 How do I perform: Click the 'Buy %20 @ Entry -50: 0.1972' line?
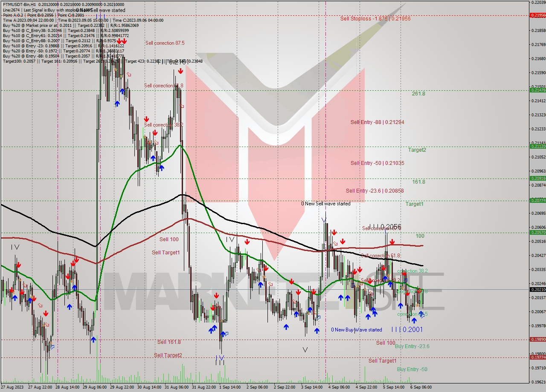(63, 51)
